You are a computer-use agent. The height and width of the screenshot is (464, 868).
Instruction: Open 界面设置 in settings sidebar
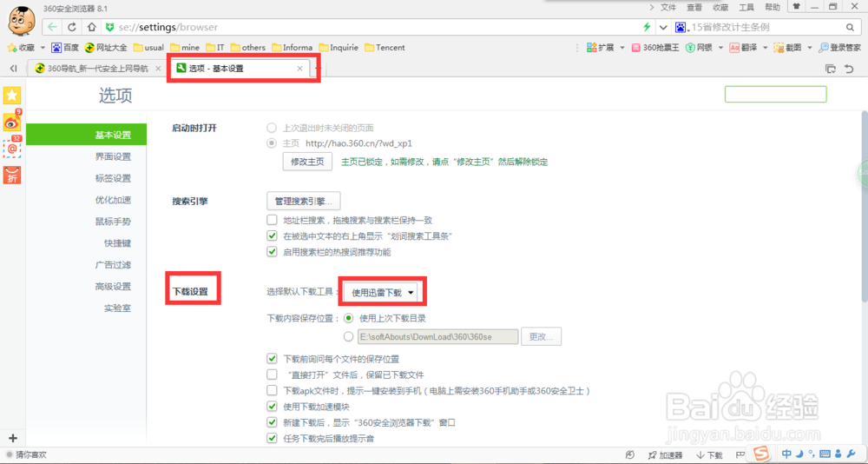113,157
